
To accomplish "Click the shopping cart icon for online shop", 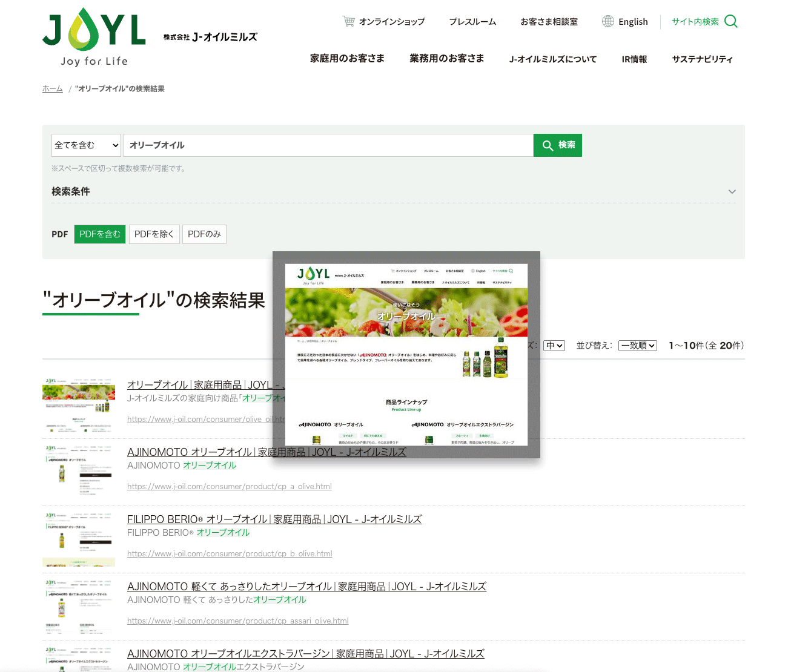I will [x=349, y=21].
